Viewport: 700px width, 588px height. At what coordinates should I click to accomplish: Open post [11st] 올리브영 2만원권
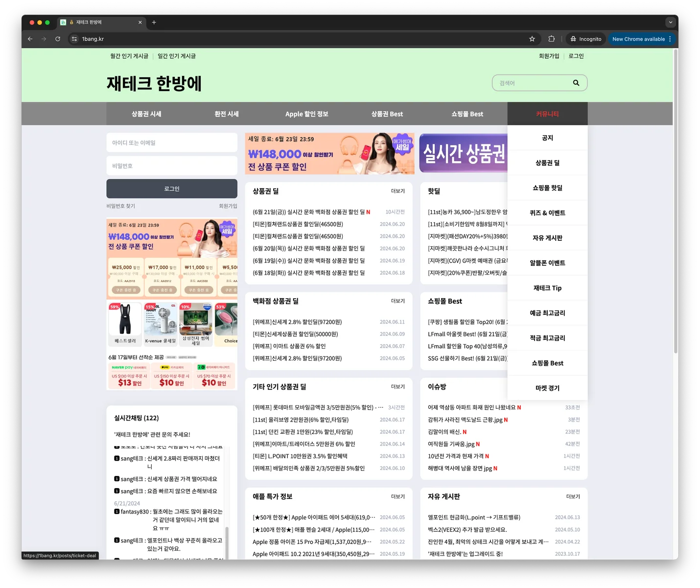301,420
